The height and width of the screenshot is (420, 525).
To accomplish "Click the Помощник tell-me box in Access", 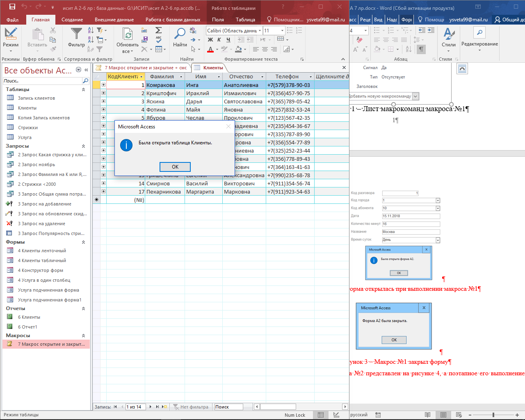I will pyautogui.click(x=285, y=20).
